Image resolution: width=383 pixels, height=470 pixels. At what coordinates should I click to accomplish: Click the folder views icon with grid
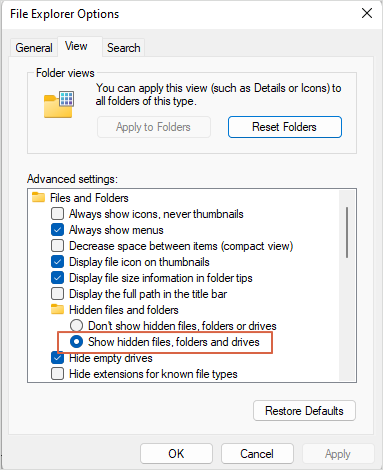(59, 104)
